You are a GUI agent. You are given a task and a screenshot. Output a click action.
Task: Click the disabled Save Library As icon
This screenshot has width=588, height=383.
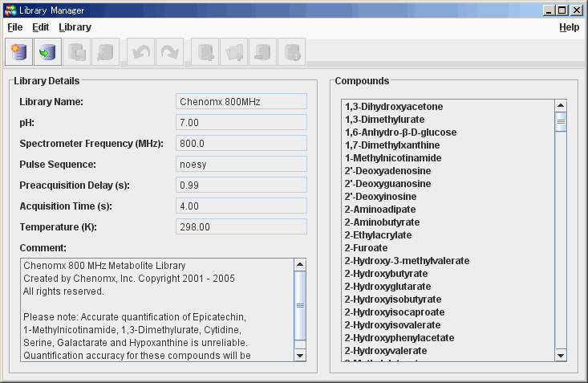coord(76,52)
